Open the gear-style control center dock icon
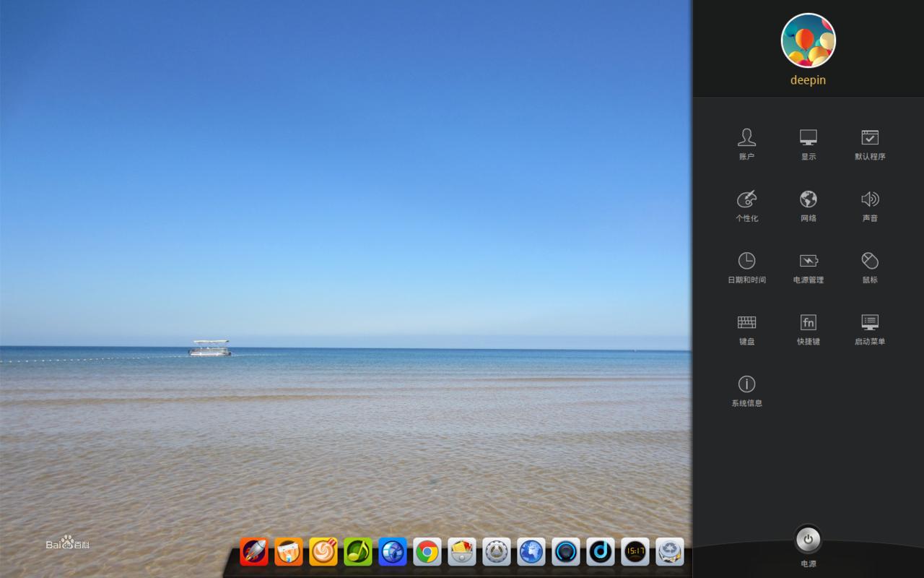The height and width of the screenshot is (578, 924). pyautogui.click(x=497, y=551)
